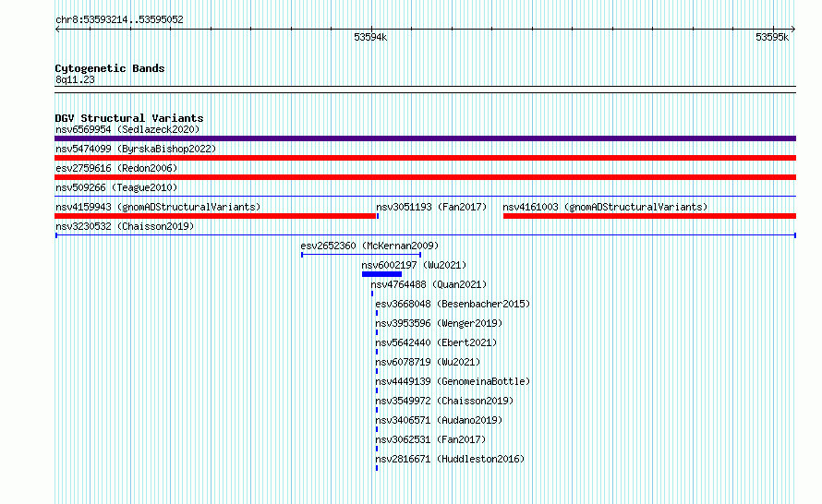Click nsv3953596 (Wenger2019) label

click(439, 323)
